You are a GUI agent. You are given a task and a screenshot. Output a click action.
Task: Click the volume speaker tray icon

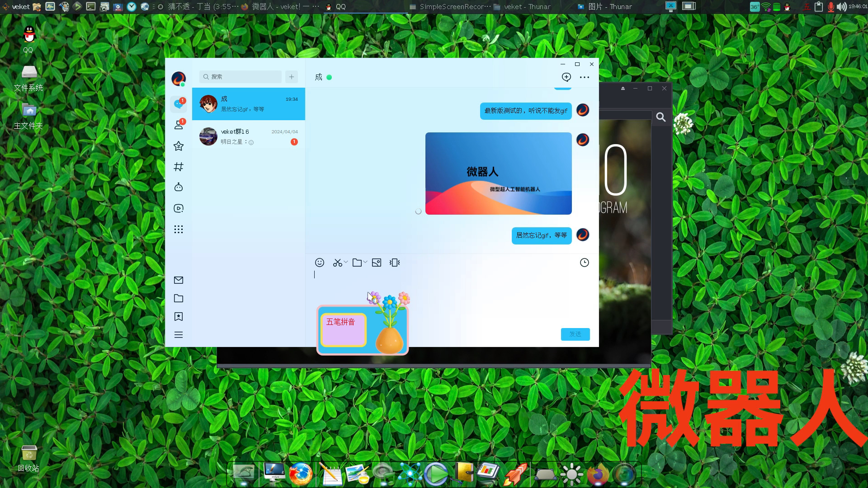pos(841,7)
